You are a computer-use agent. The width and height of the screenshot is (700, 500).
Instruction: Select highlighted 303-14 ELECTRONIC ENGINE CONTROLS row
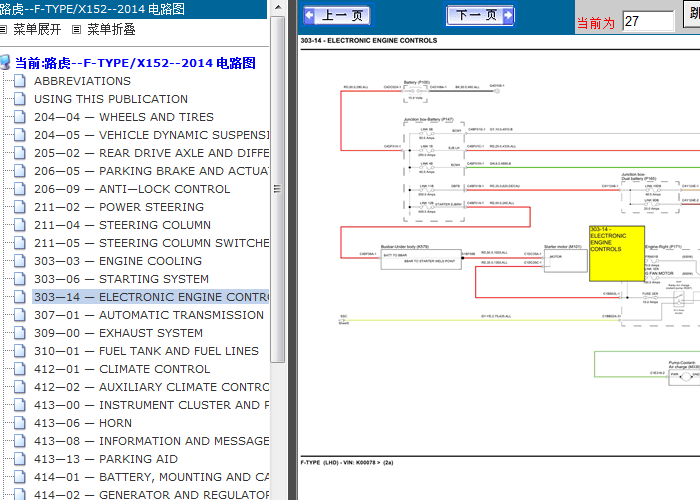coord(151,297)
